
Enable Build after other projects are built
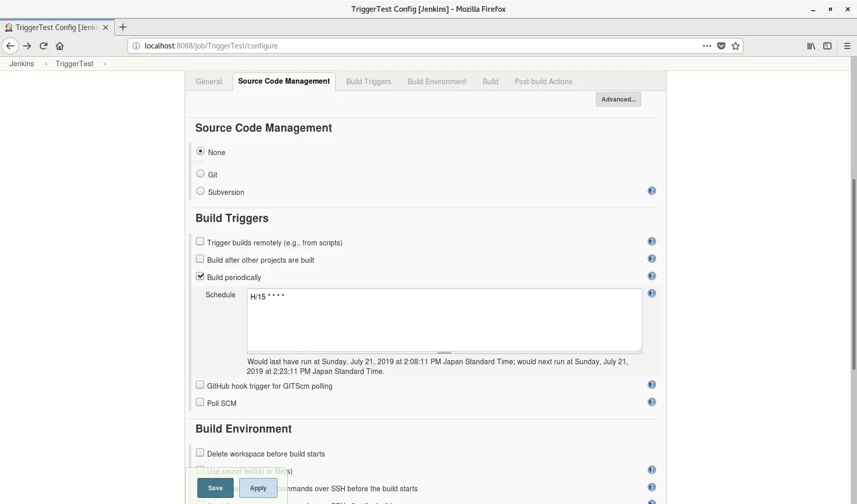click(x=200, y=259)
